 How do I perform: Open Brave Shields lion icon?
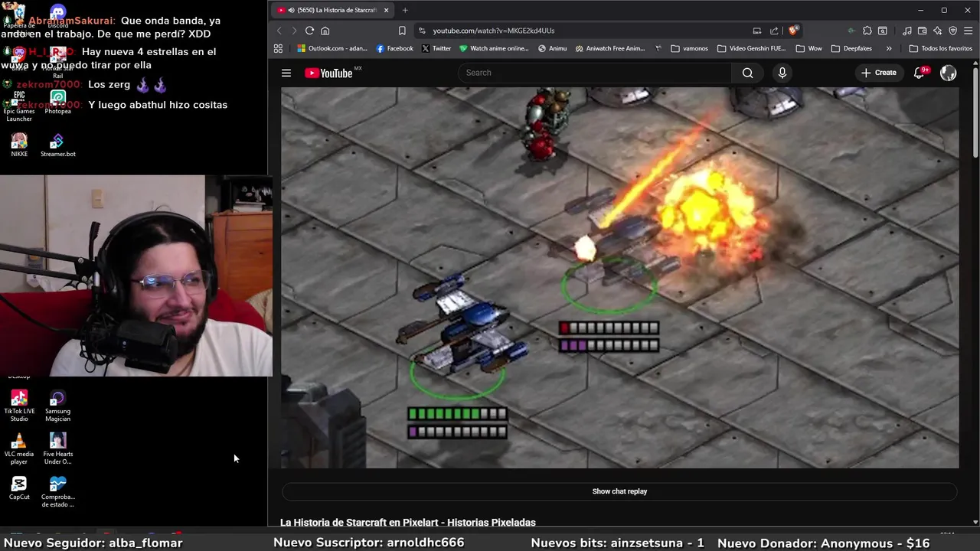click(x=793, y=31)
